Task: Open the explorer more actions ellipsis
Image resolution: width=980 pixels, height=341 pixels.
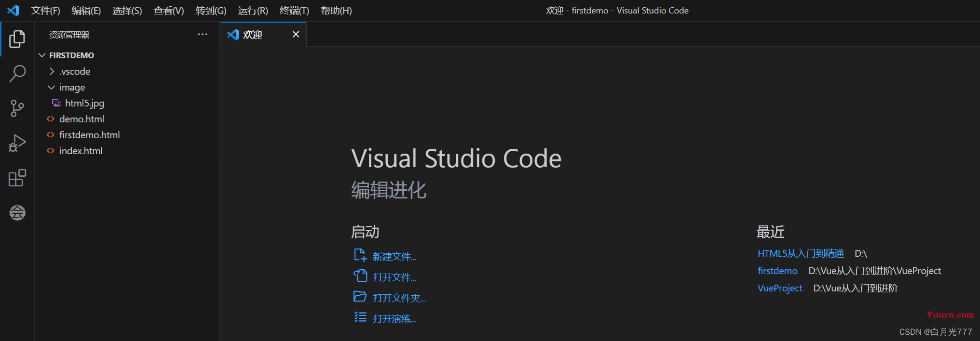Action: click(x=203, y=34)
